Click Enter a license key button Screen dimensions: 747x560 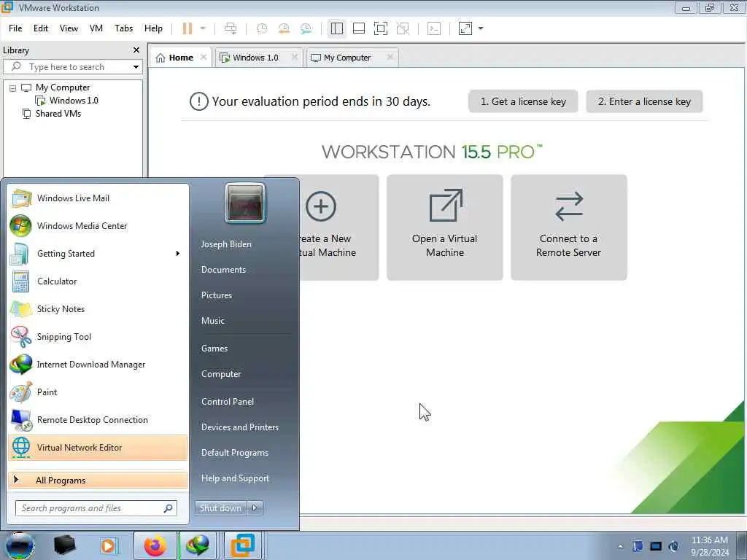(x=644, y=101)
